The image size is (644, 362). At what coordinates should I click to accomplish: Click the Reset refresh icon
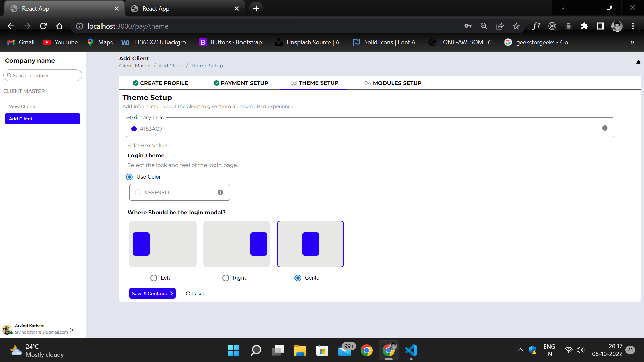[188, 293]
